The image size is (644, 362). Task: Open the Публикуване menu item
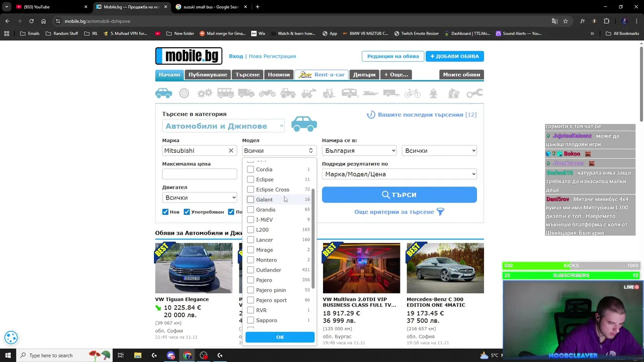pyautogui.click(x=208, y=74)
